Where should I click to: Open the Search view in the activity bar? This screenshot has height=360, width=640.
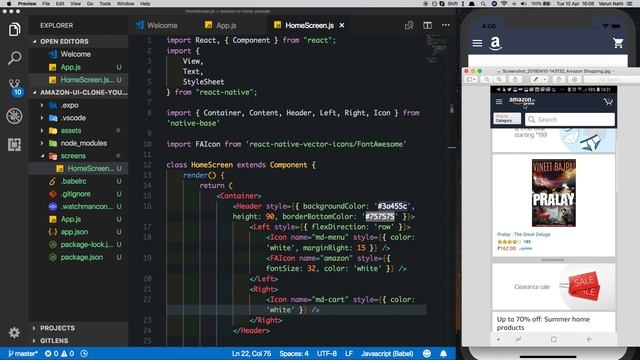point(14,58)
